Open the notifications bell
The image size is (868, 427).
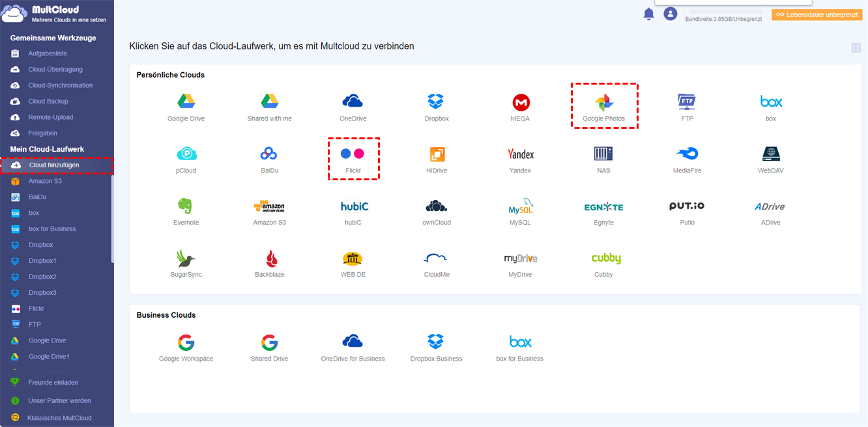pos(648,14)
